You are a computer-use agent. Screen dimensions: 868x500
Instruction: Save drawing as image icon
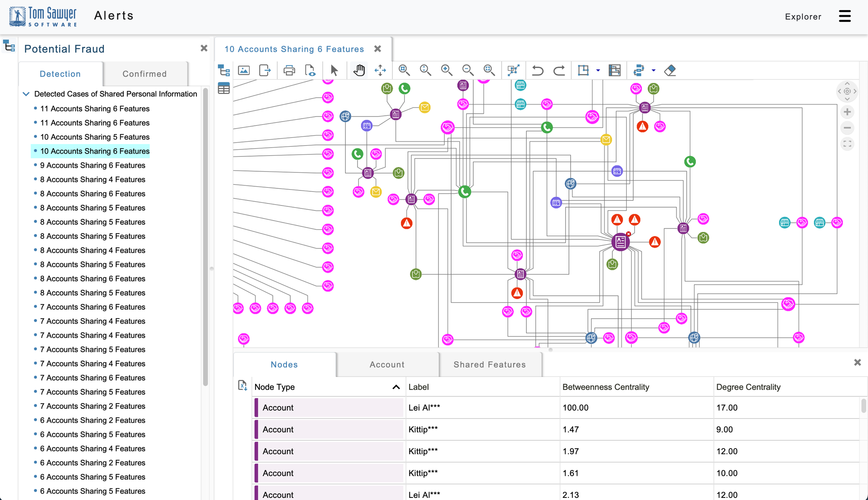tap(244, 70)
